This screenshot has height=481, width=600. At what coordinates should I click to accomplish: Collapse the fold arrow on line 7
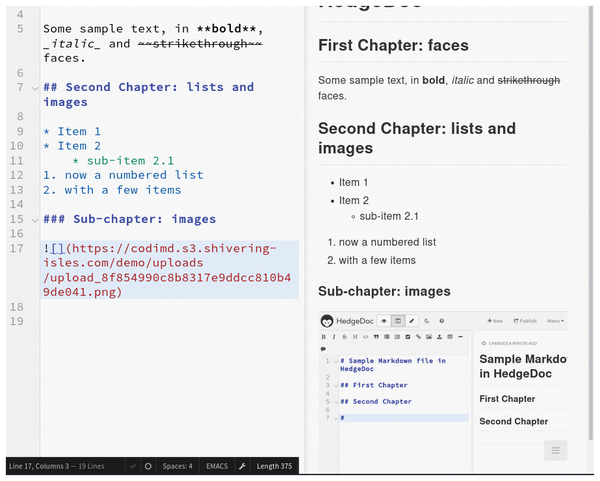coord(35,89)
